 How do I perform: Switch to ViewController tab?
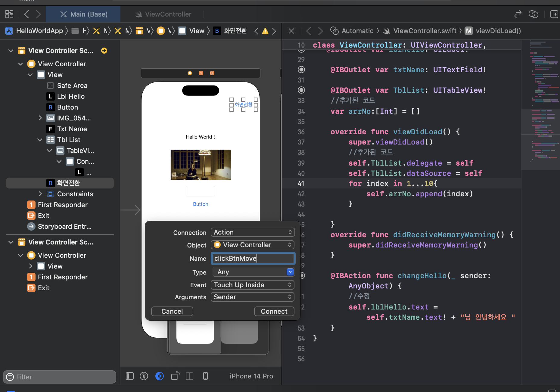[x=163, y=14]
